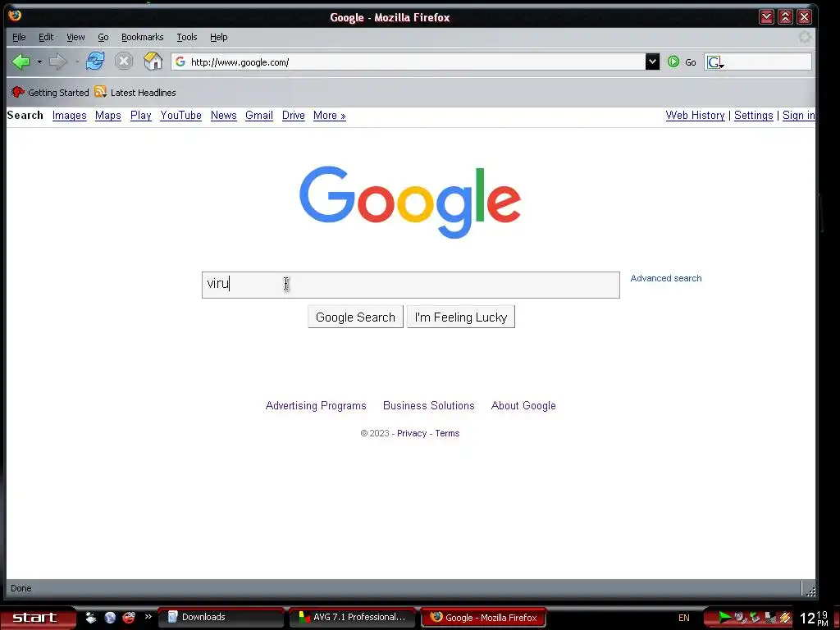Click the globe quick launch icon

pyautogui.click(x=110, y=617)
